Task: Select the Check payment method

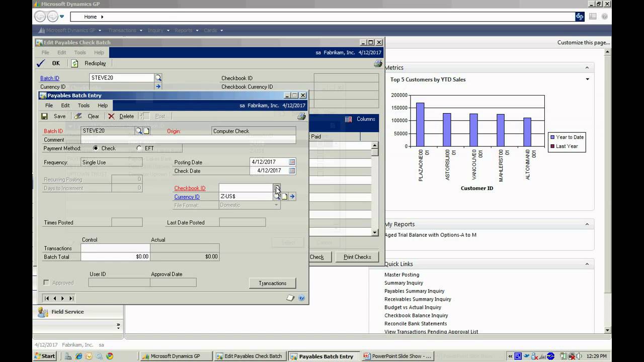Action: pyautogui.click(x=96, y=148)
